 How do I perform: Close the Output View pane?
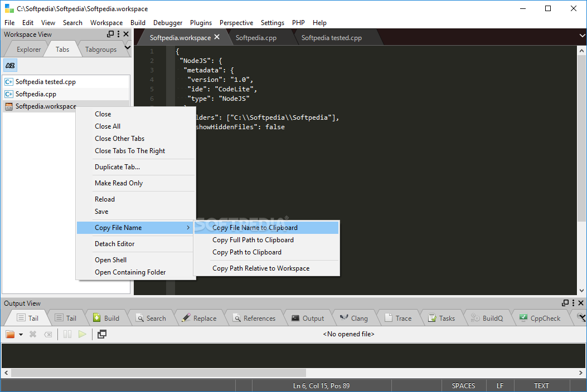(x=581, y=302)
